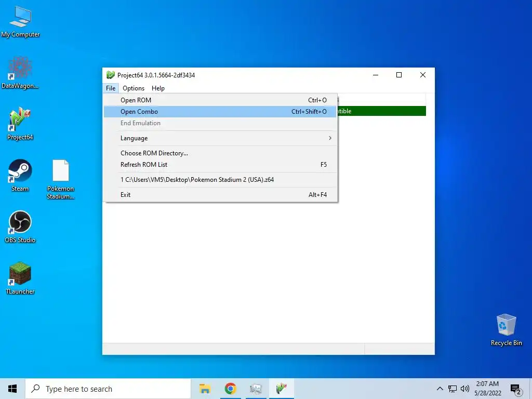Select the Project64 desktop shortcut

tap(20, 124)
